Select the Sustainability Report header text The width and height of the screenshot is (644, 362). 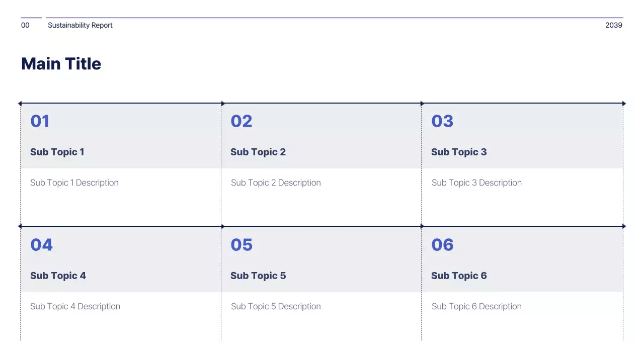80,25
